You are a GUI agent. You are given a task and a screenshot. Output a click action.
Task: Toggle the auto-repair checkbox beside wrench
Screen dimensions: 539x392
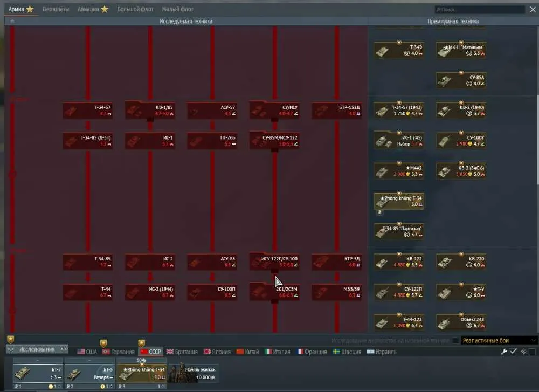[513, 352]
